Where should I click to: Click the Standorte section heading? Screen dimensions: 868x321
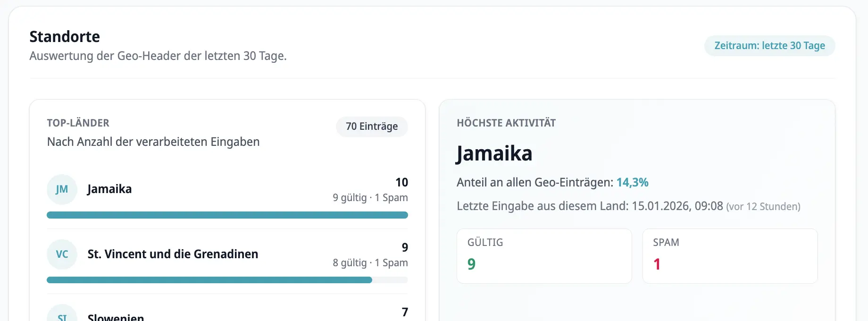[x=64, y=36]
